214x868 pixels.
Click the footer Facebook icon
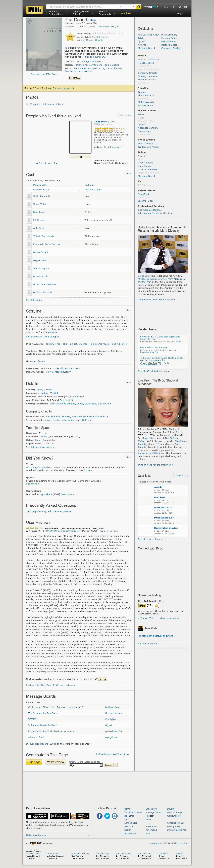(x=100, y=816)
